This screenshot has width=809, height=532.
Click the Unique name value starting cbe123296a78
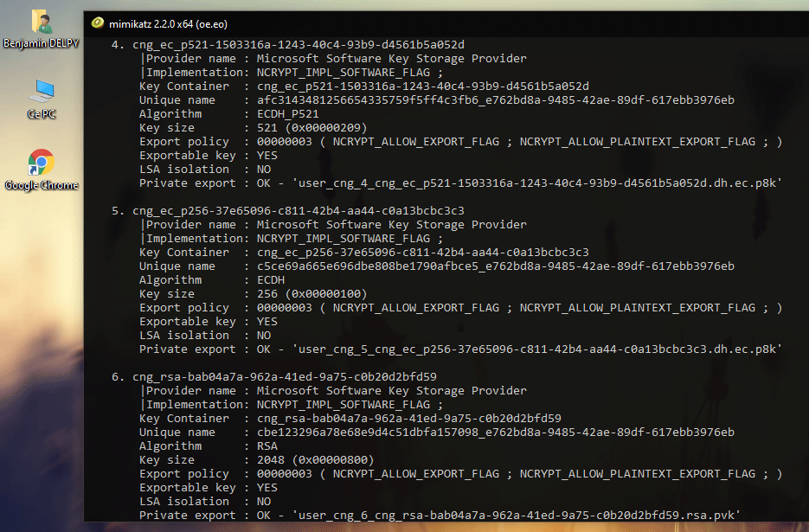495,433
